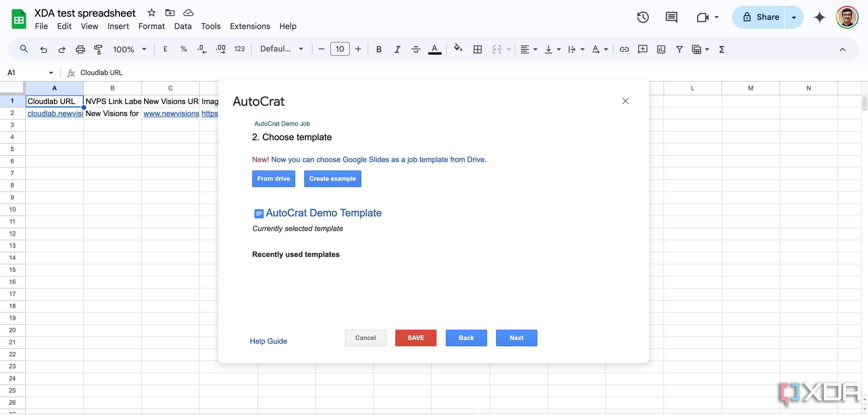The width and height of the screenshot is (868, 415).
Task: Close the AutoCrat dialog
Action: click(625, 101)
